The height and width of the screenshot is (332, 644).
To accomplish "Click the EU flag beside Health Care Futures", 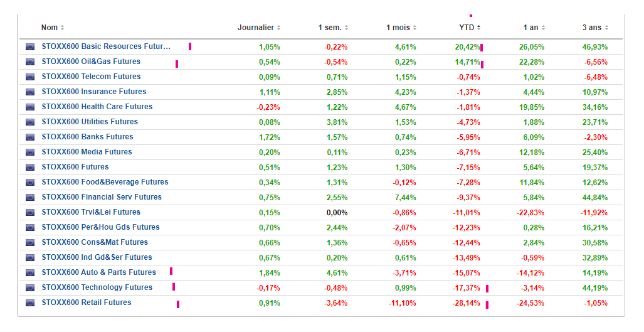I will pos(30,107).
